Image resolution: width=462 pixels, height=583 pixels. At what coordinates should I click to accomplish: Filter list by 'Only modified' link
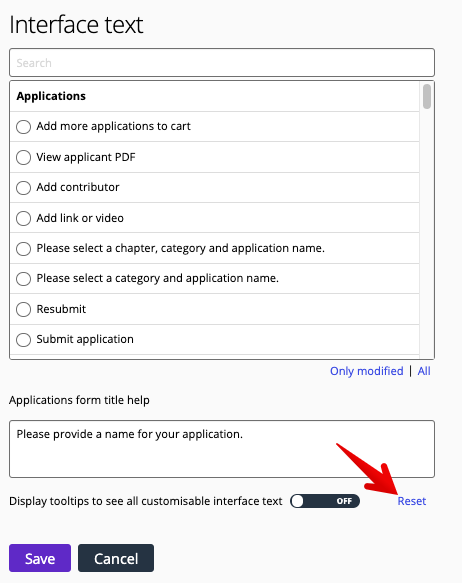coord(366,371)
